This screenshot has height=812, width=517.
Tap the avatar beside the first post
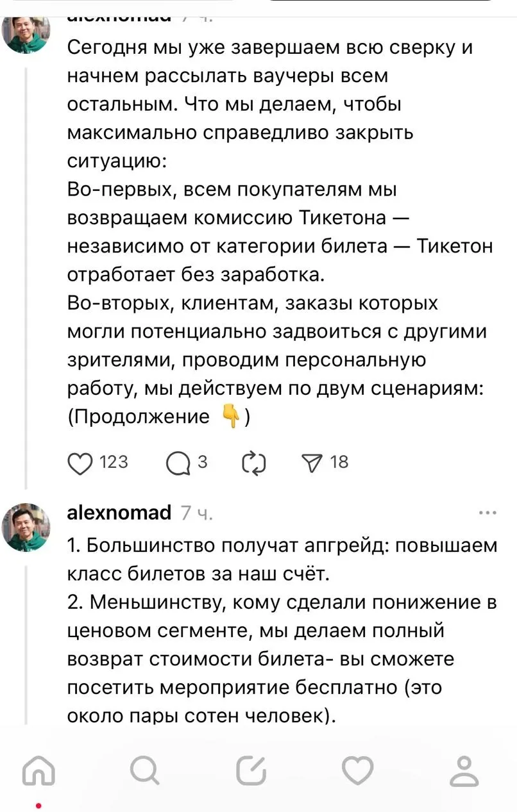pos(26,31)
